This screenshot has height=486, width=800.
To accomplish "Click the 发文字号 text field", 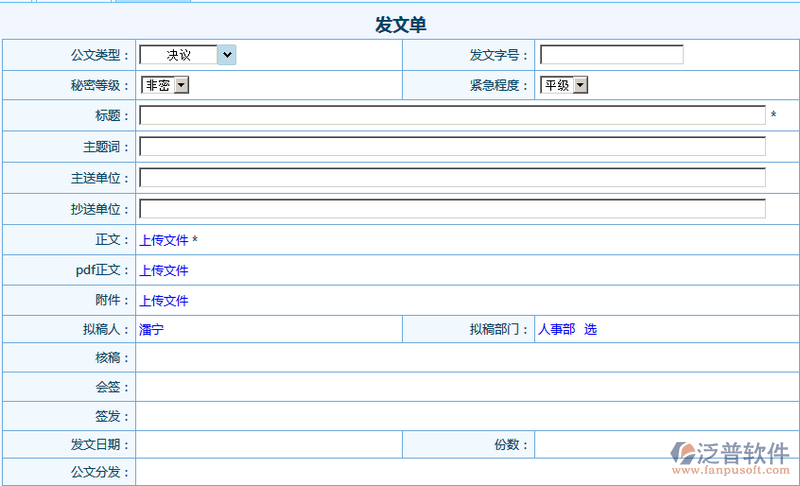I will 611,55.
